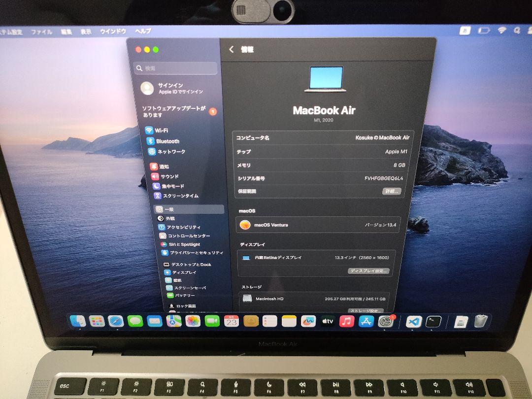
Task: Click コンピュータ名 value Kosuke の MacBook Air
Action: [382, 138]
